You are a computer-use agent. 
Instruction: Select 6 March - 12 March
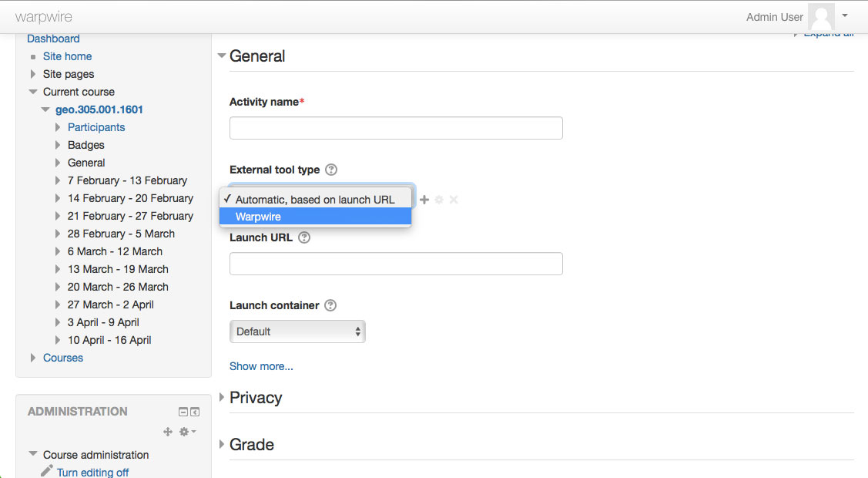click(116, 251)
